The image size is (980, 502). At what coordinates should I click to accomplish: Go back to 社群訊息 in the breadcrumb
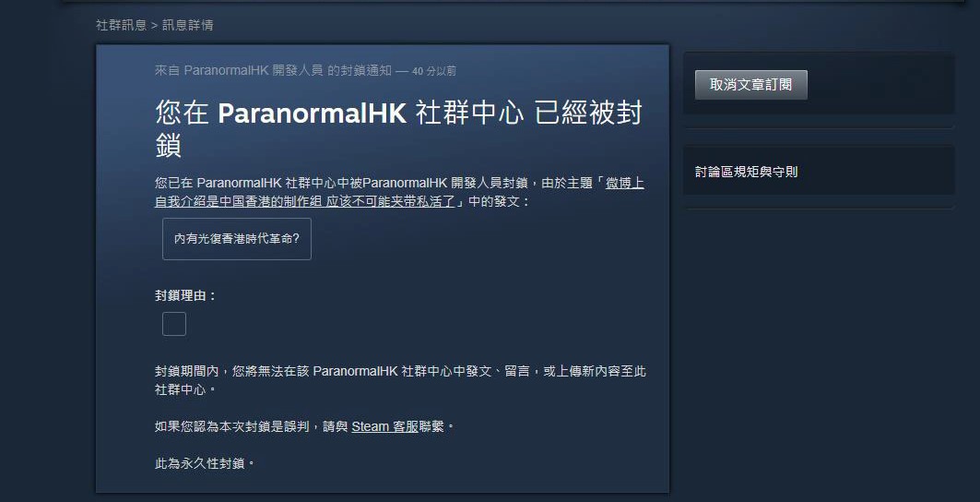pos(122,25)
